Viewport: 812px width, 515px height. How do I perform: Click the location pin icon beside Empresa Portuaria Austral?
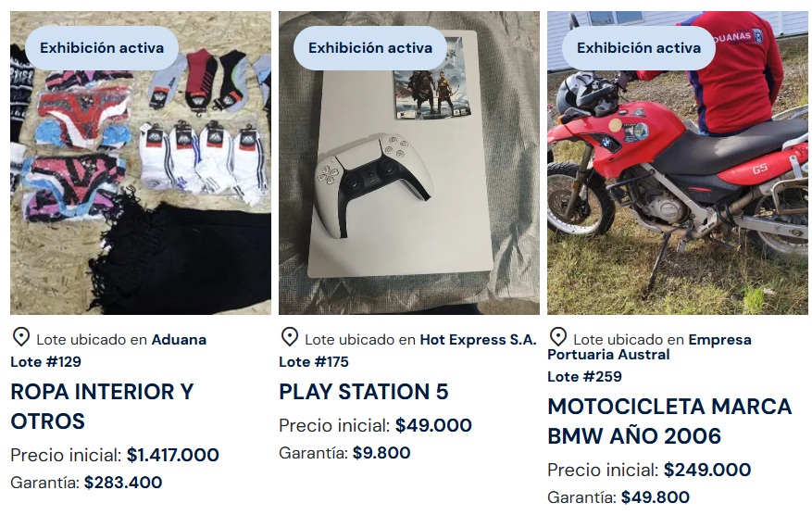pos(557,337)
